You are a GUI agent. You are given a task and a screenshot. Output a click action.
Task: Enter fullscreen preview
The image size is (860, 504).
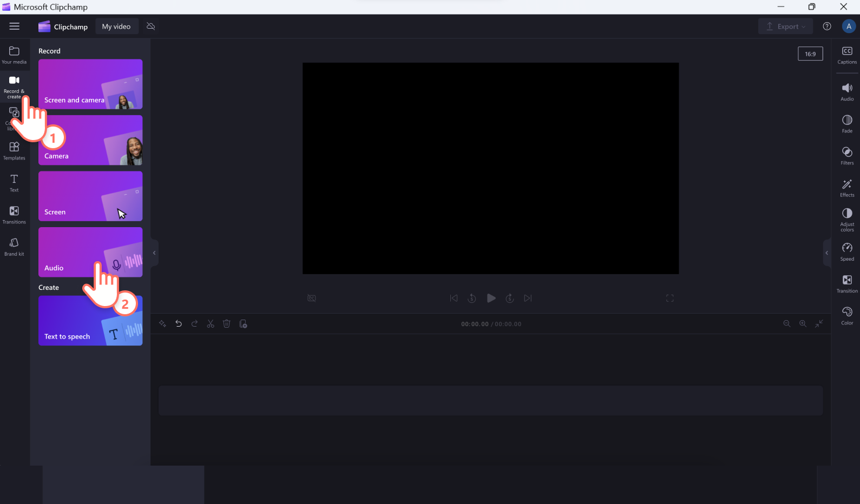[x=670, y=298]
